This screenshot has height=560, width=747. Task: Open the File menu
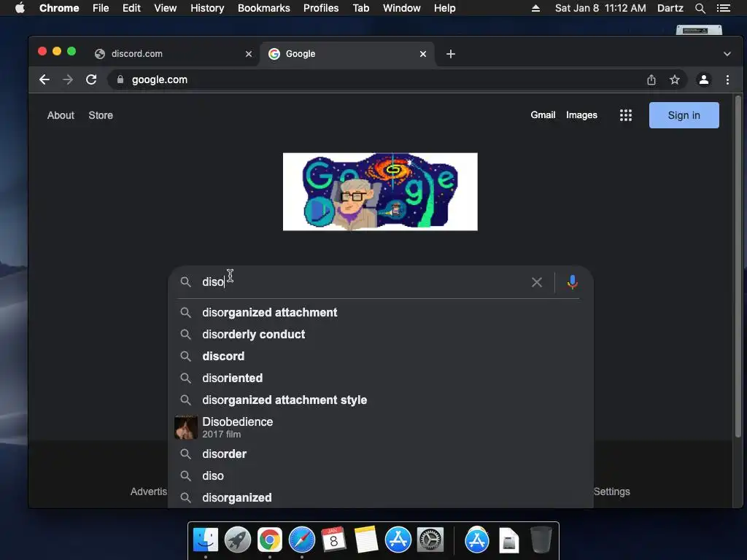click(x=101, y=8)
